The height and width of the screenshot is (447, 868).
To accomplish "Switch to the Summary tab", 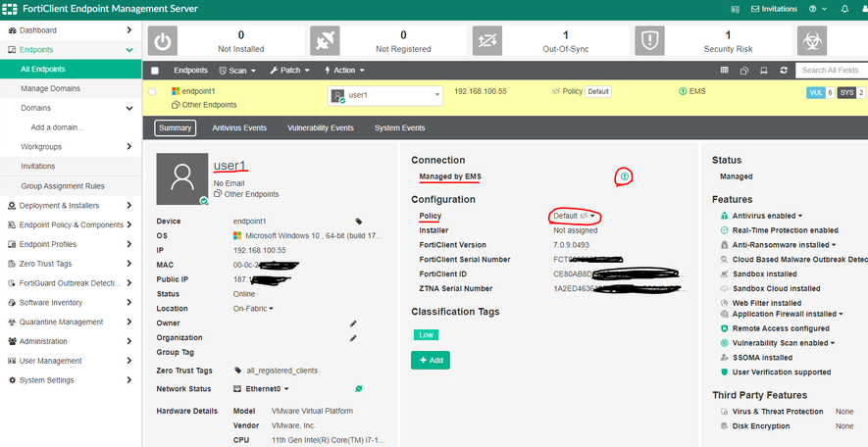I will tap(175, 127).
